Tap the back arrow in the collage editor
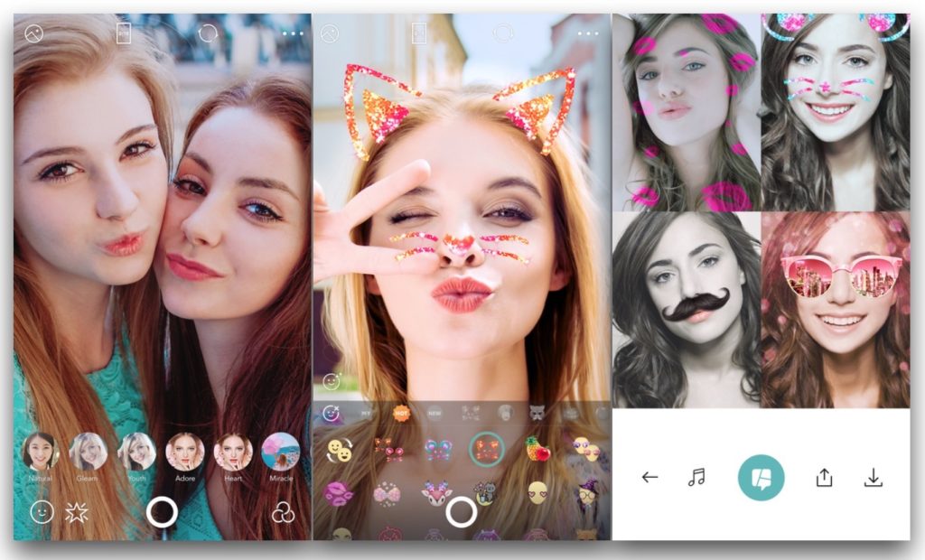 click(649, 478)
